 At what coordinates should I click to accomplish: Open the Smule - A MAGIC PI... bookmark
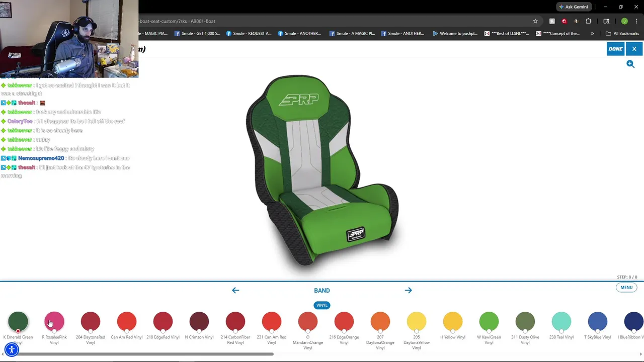352,34
